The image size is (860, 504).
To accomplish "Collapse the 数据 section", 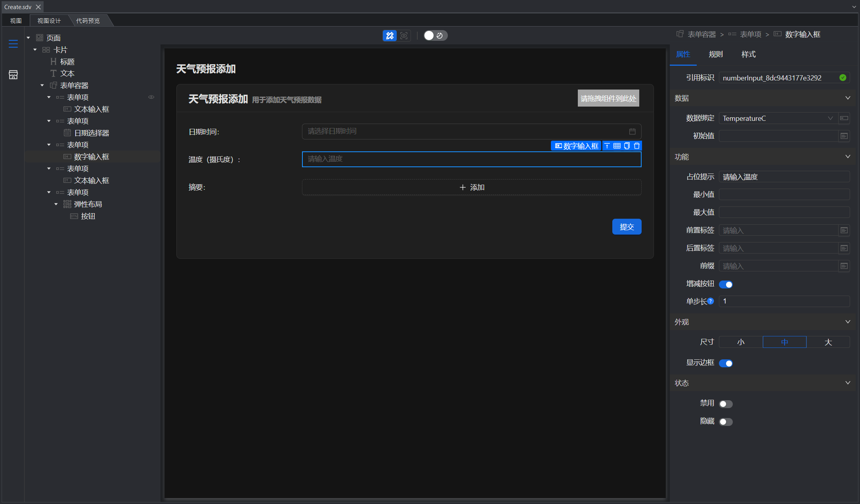I will click(848, 98).
